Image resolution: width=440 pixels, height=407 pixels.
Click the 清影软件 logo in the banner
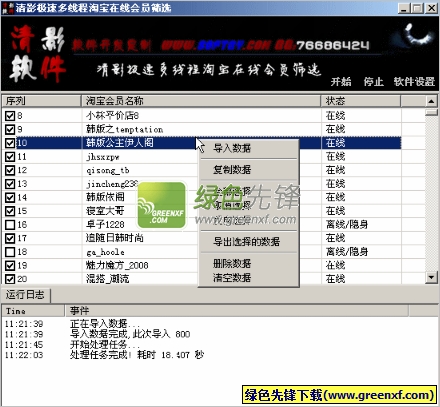[37, 54]
